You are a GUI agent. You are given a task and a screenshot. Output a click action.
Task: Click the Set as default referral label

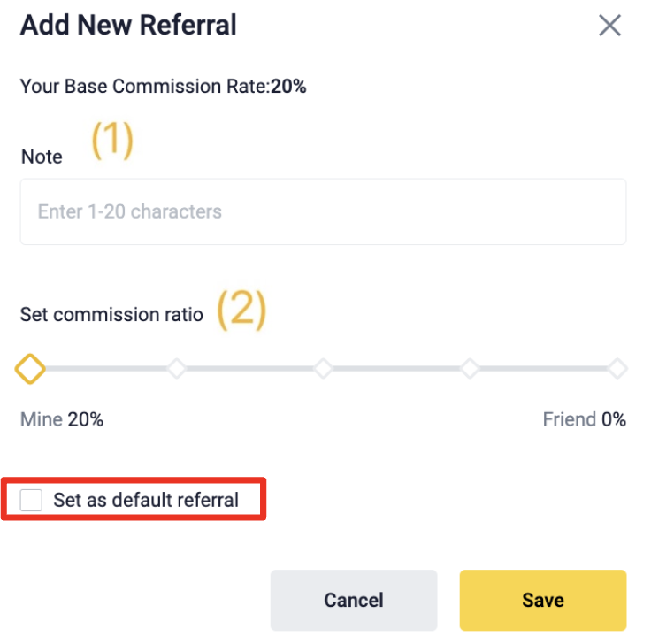(x=146, y=500)
